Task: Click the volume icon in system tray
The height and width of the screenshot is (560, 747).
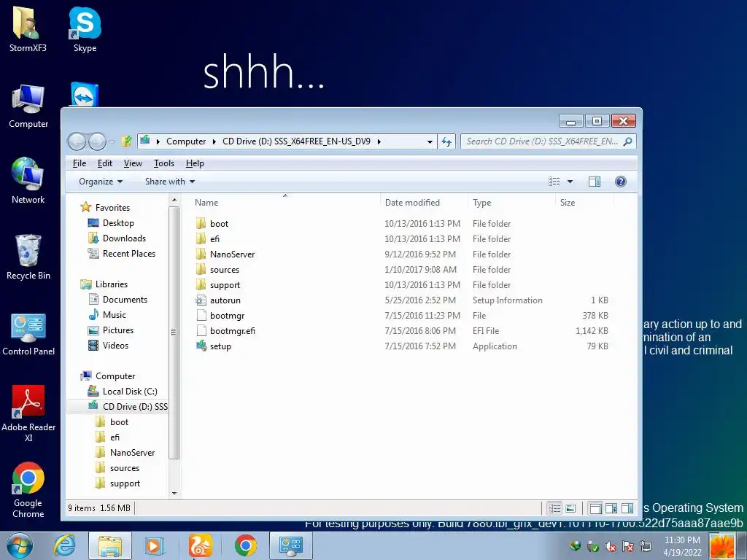Action: pyautogui.click(x=611, y=547)
